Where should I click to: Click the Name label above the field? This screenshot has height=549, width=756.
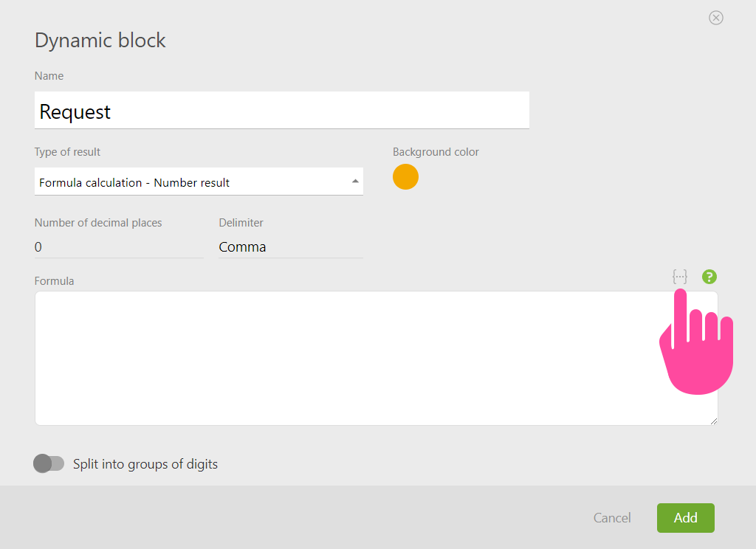(x=49, y=76)
